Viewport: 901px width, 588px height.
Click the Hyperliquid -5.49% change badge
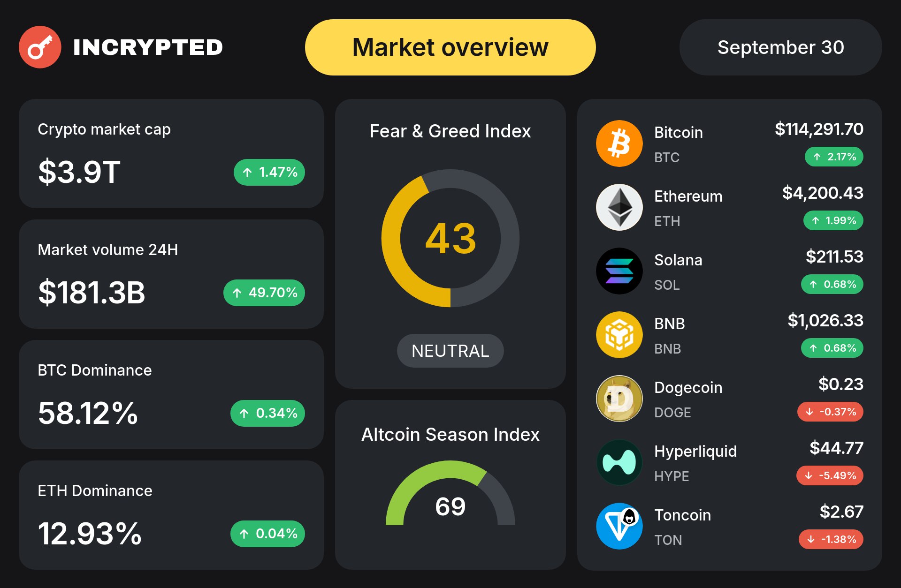pos(830,475)
